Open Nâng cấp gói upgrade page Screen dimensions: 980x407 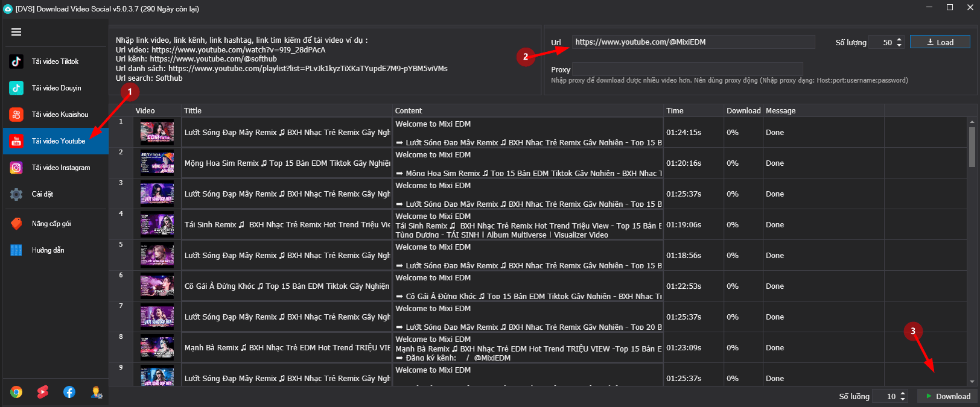[51, 224]
